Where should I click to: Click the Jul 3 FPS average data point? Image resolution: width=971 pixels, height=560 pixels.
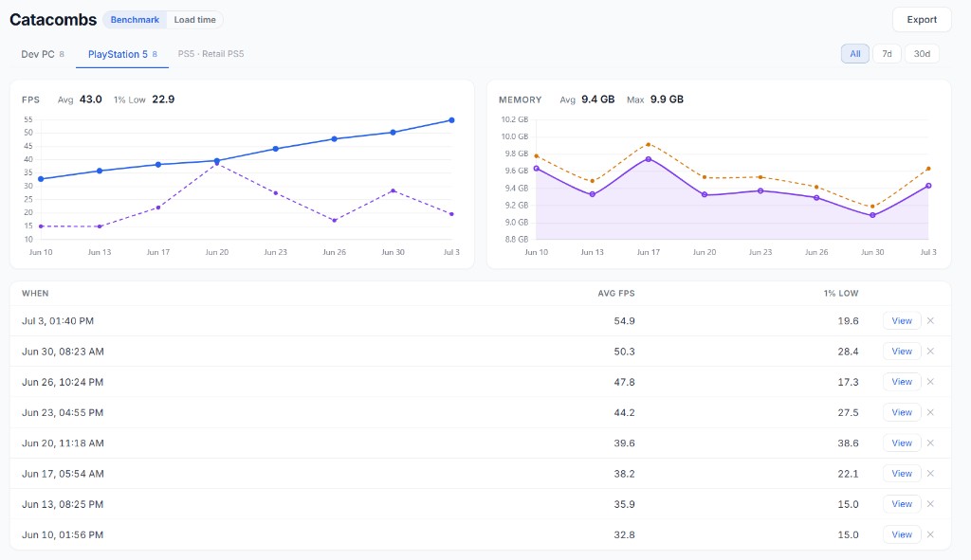pos(451,120)
